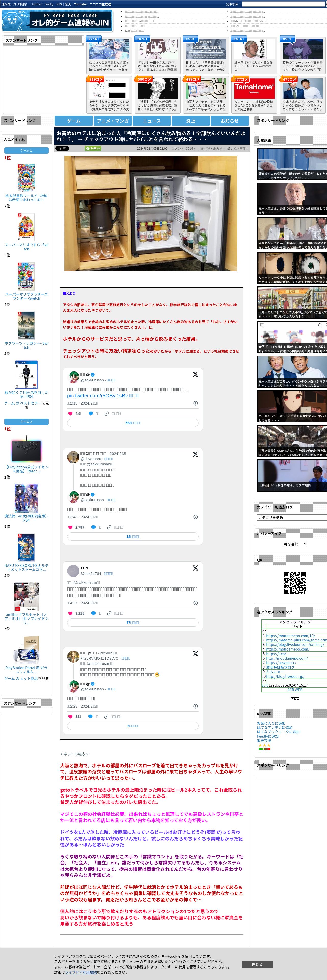Click the heart icon with 2,797 likes
This screenshot has width=327, height=980.
coord(70,527)
